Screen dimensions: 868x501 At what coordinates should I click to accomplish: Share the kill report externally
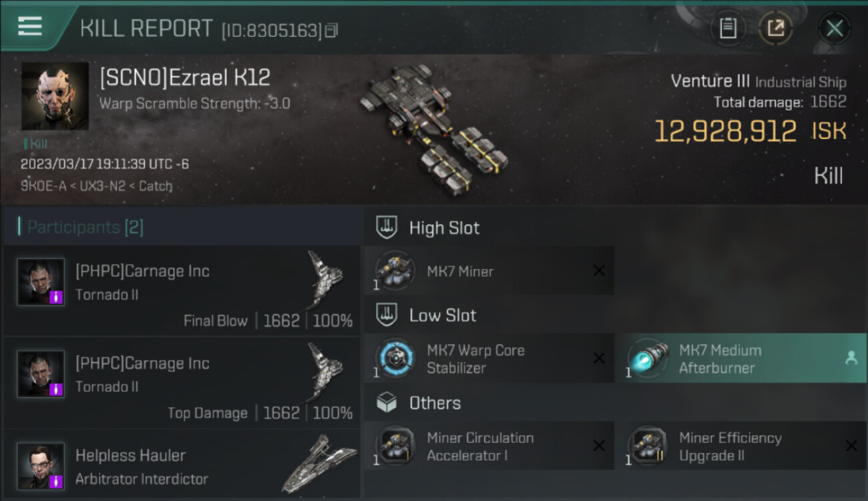point(776,28)
